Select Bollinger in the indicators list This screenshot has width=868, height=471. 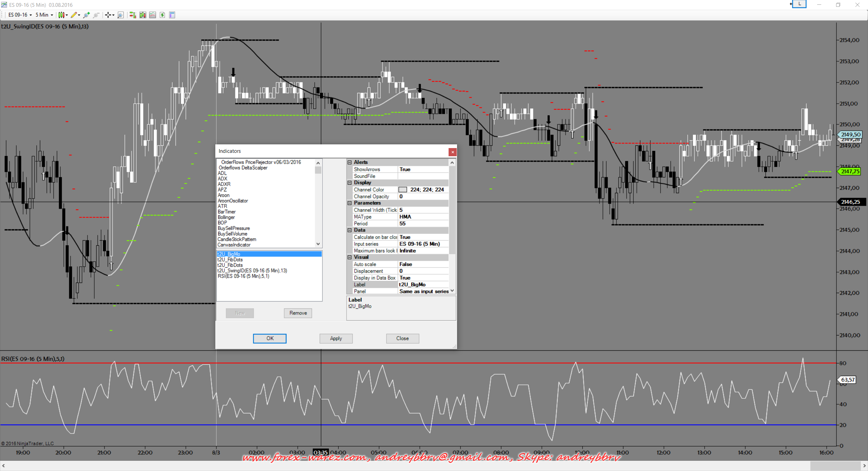click(x=226, y=217)
